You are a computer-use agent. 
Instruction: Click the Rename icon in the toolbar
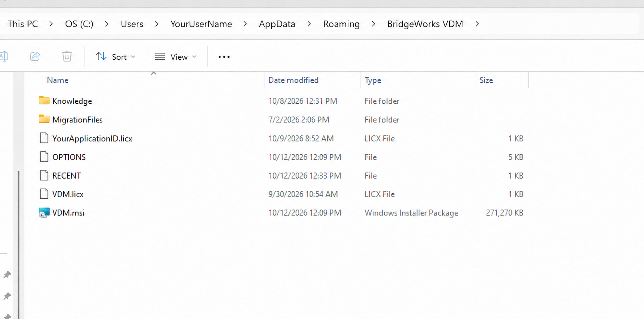(4, 56)
